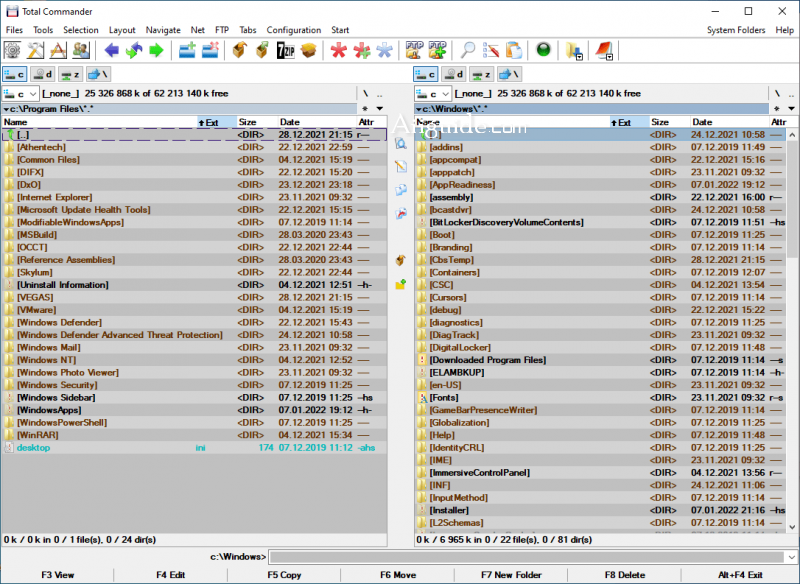Click the F7 New Folder button
The width and height of the screenshot is (800, 584).
511,575
